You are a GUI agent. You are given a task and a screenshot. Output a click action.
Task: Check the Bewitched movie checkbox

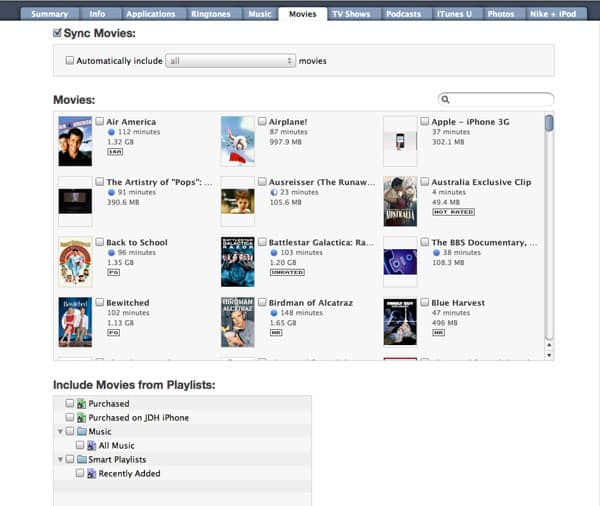(x=99, y=302)
